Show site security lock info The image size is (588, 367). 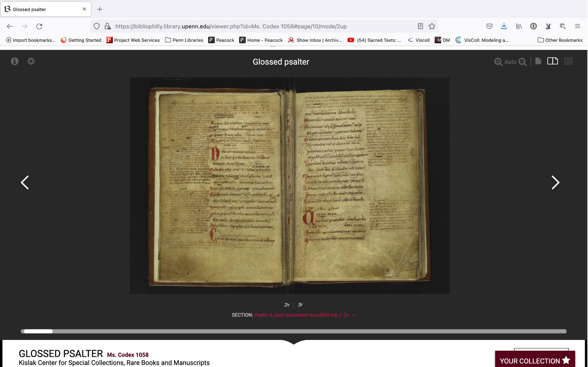108,26
